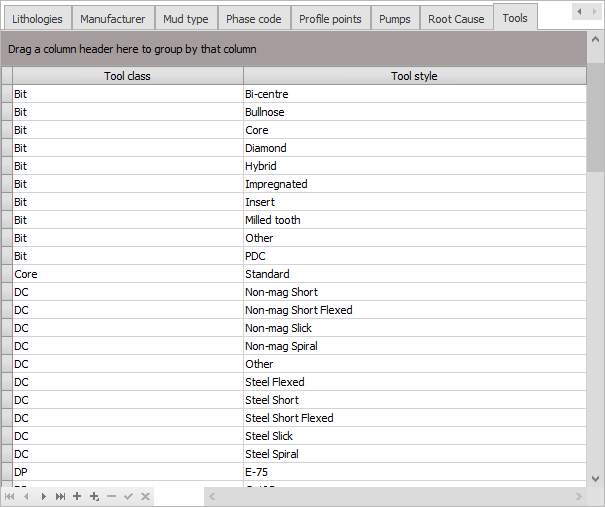Screen dimensions: 605x507
Task: Switch to the Lithologies tab
Action: coord(37,19)
